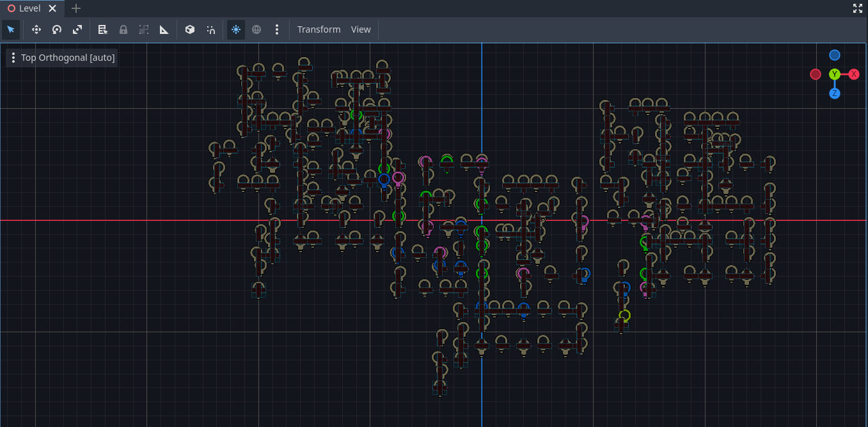This screenshot has height=427, width=868.
Task: Activate the Move Mode tool
Action: pos(36,29)
